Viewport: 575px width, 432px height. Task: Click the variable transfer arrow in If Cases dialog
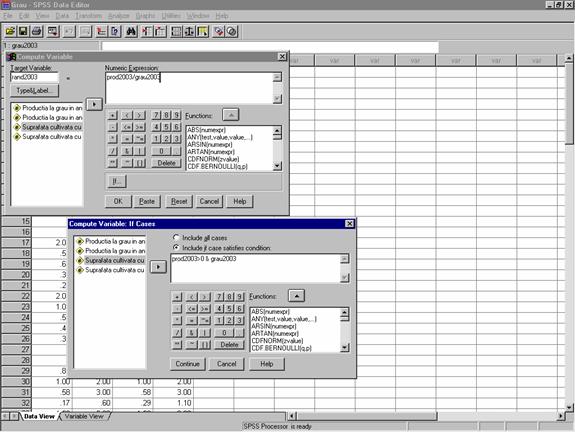tap(158, 267)
